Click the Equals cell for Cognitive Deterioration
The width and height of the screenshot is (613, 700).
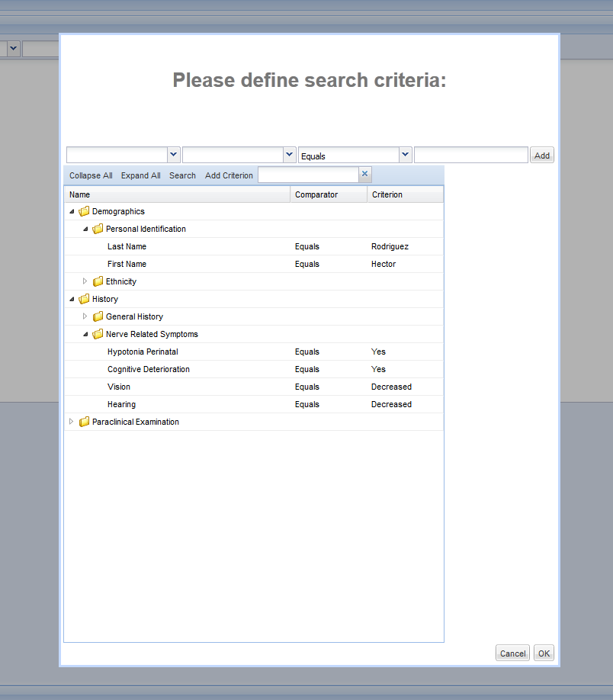pos(306,369)
